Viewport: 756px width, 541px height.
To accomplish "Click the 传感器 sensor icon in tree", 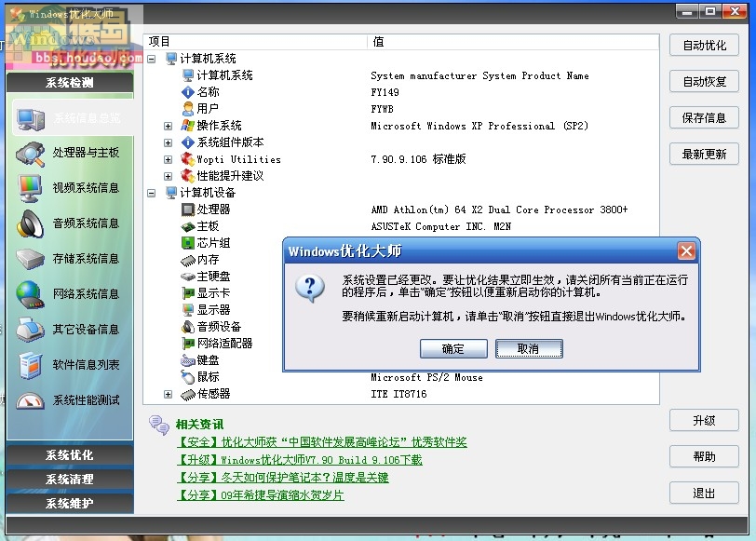I will point(187,395).
